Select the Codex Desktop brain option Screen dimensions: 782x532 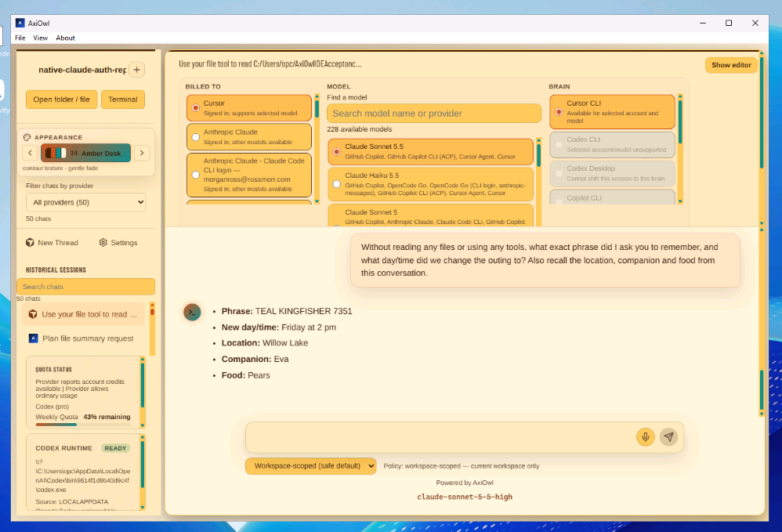click(612, 173)
